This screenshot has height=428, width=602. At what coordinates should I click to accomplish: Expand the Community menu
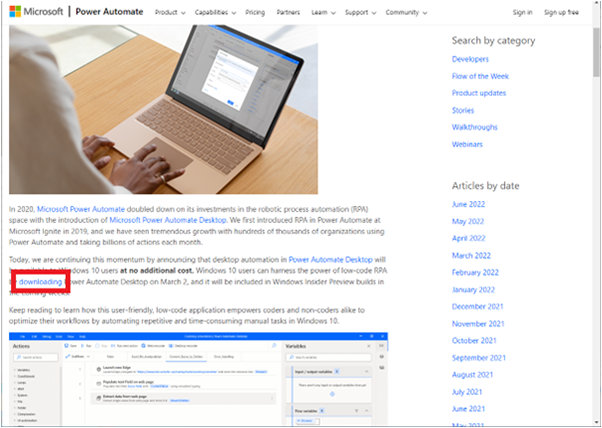(x=406, y=12)
